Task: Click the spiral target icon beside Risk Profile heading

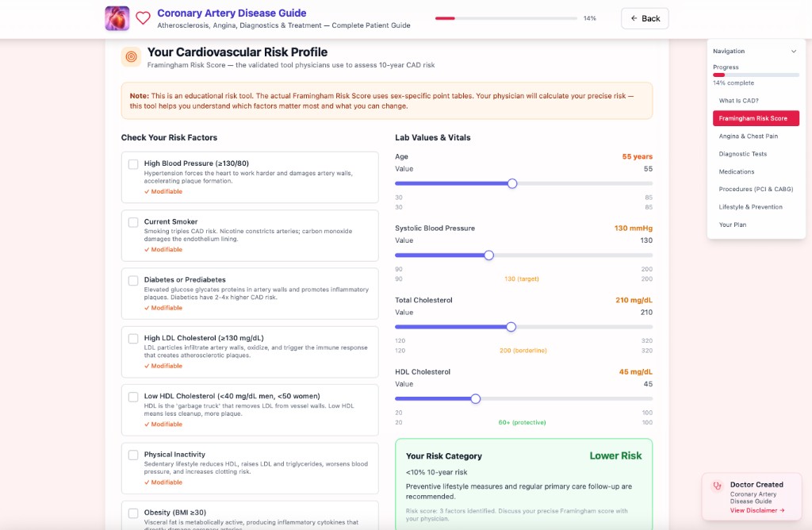Action: 129,56
